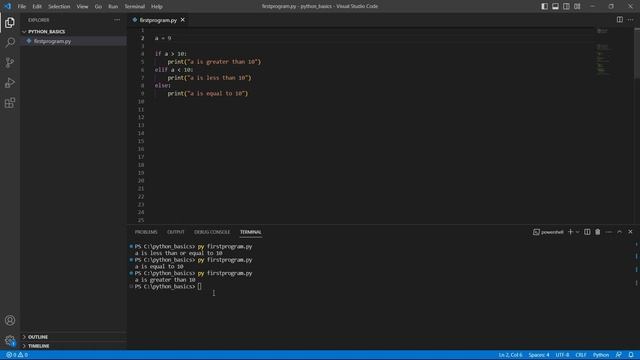This screenshot has width=640, height=360.
Task: Click the editor minimap preview
Action: click(x=603, y=53)
